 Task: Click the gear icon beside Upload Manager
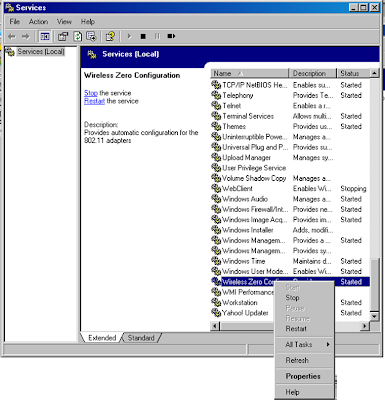click(216, 158)
